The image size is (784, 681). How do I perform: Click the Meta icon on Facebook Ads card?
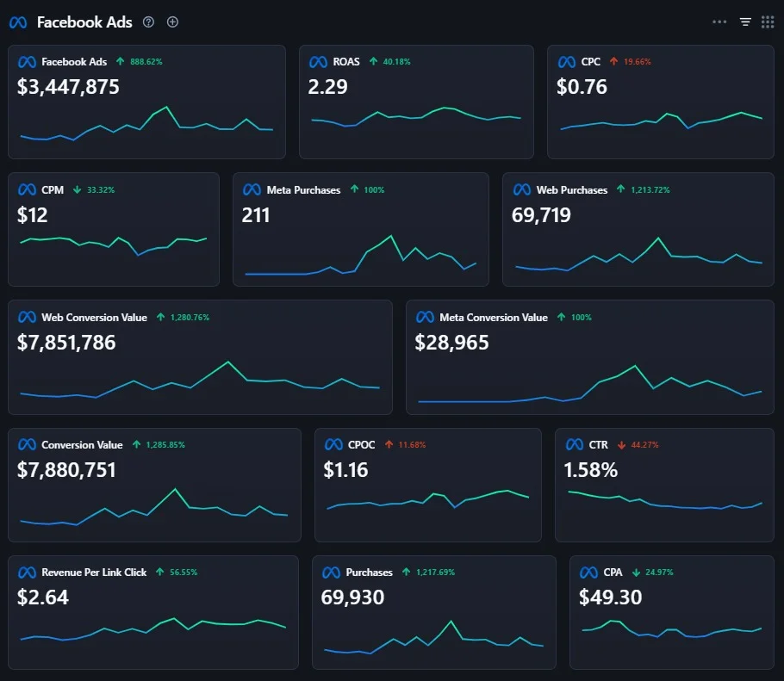[x=27, y=62]
